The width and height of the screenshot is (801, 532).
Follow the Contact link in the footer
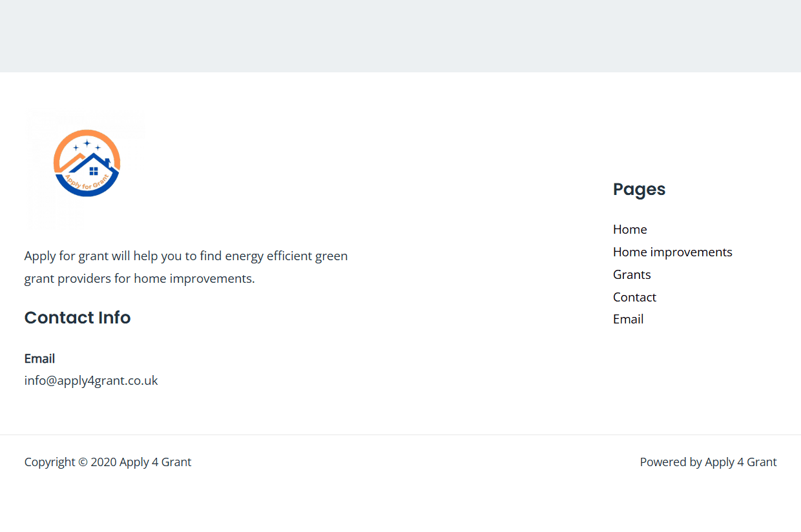[x=634, y=297]
